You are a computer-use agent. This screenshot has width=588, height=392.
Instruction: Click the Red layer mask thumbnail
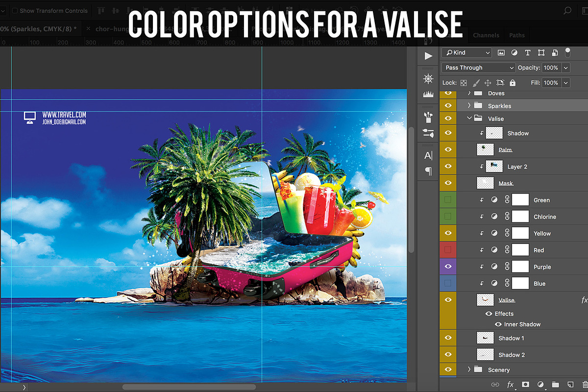tap(520, 250)
